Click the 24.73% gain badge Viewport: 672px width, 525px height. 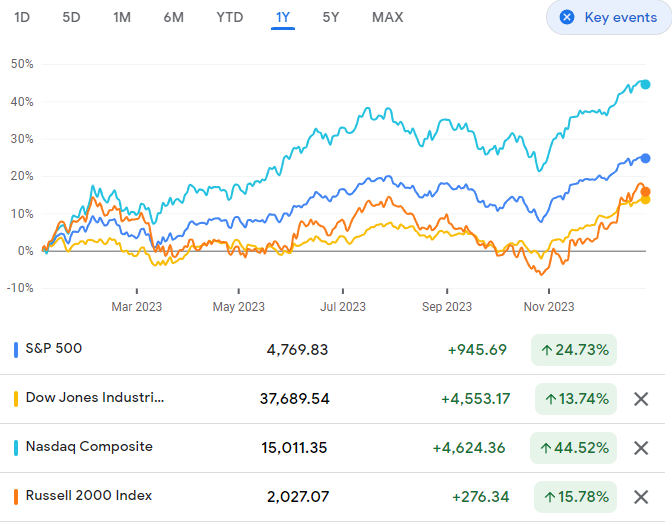pyautogui.click(x=574, y=350)
